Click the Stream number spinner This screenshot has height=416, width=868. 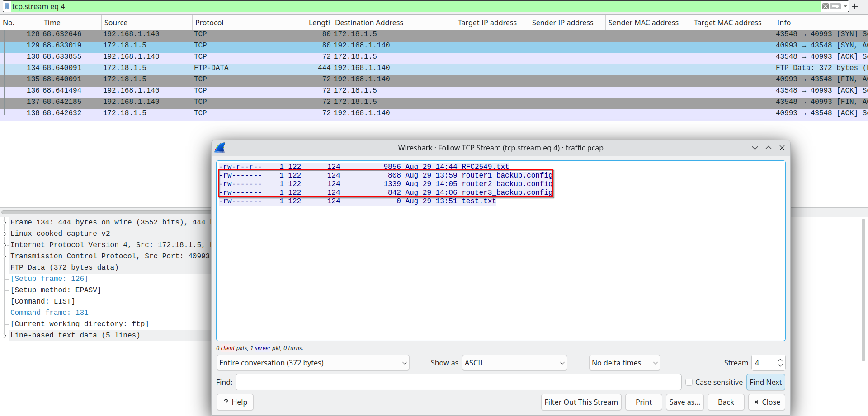[x=768, y=363]
